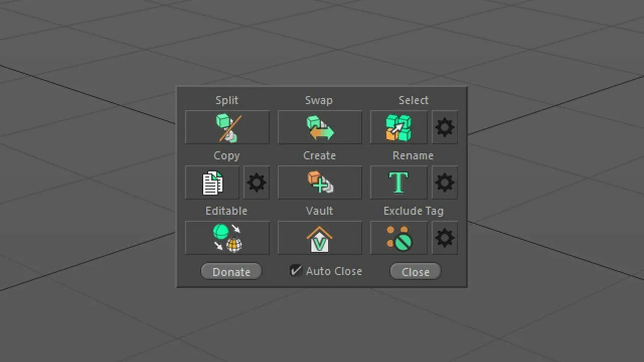Click the Copy document icon
The width and height of the screenshot is (644, 362).
(x=212, y=183)
